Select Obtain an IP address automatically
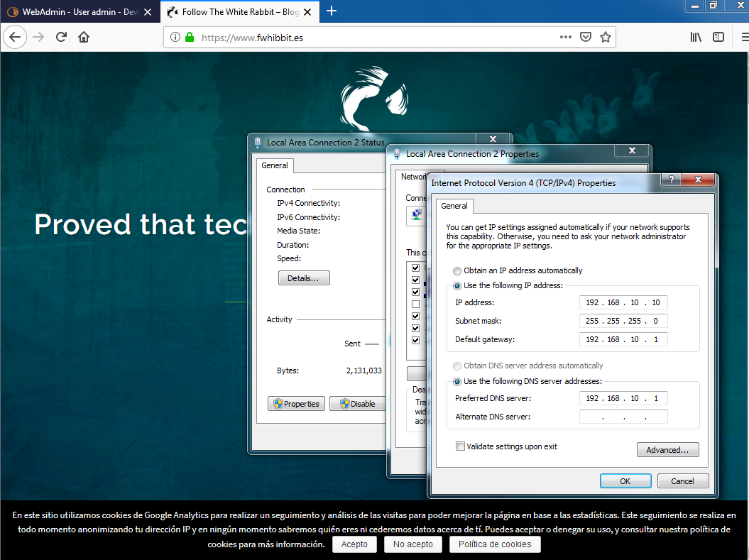 457,270
